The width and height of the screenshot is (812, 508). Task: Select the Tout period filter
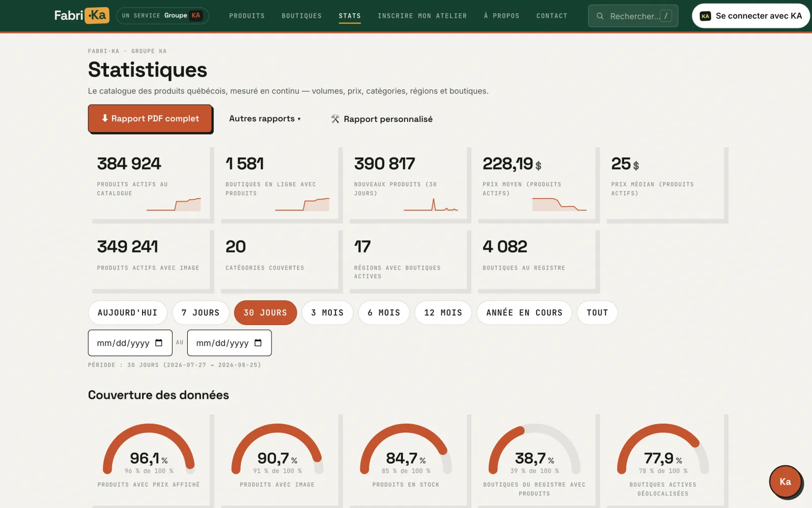coord(597,312)
